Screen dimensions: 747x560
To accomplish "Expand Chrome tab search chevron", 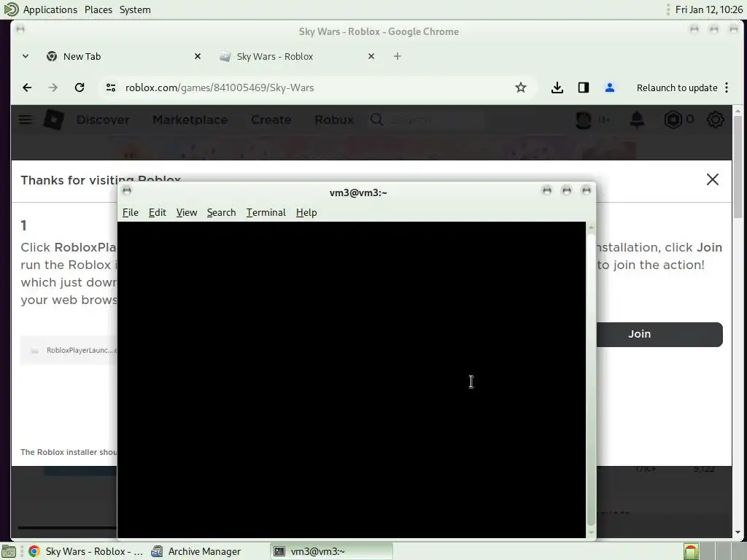I will pyautogui.click(x=26, y=56).
